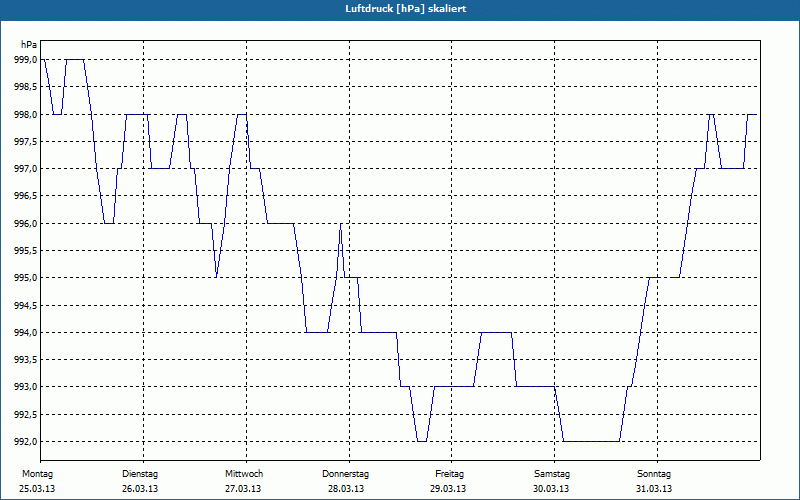This screenshot has height=500, width=800.
Task: Click the date 28.03.13
Action: (346, 489)
